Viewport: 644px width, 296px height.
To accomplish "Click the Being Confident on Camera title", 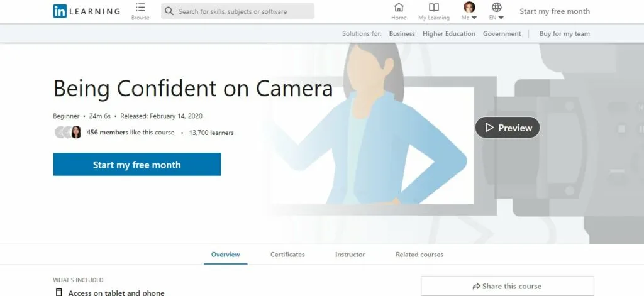I will (x=193, y=88).
